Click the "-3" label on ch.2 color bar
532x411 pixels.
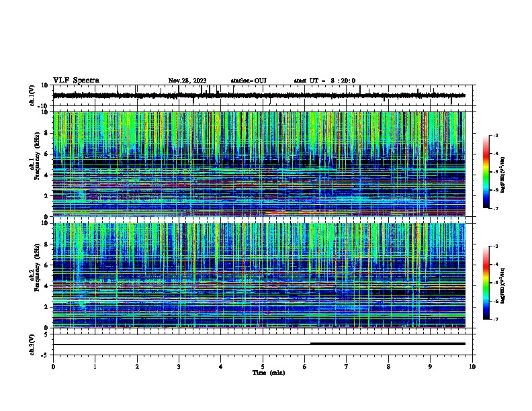(x=496, y=246)
